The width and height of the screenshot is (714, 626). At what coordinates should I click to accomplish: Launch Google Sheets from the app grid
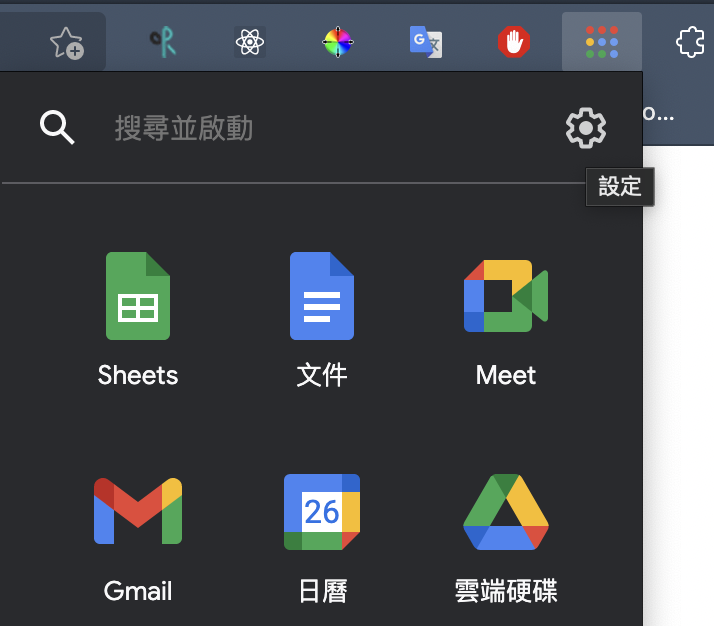click(138, 296)
